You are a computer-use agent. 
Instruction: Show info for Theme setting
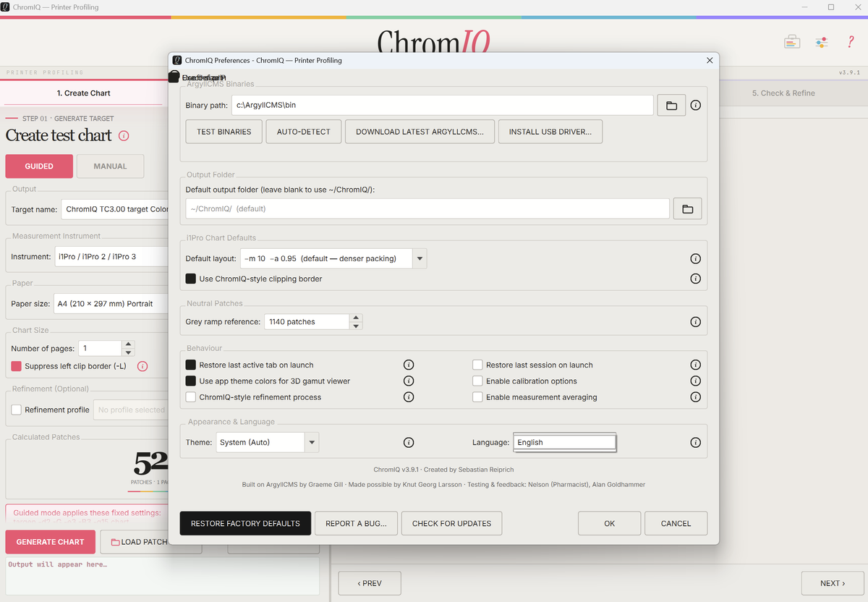(409, 442)
